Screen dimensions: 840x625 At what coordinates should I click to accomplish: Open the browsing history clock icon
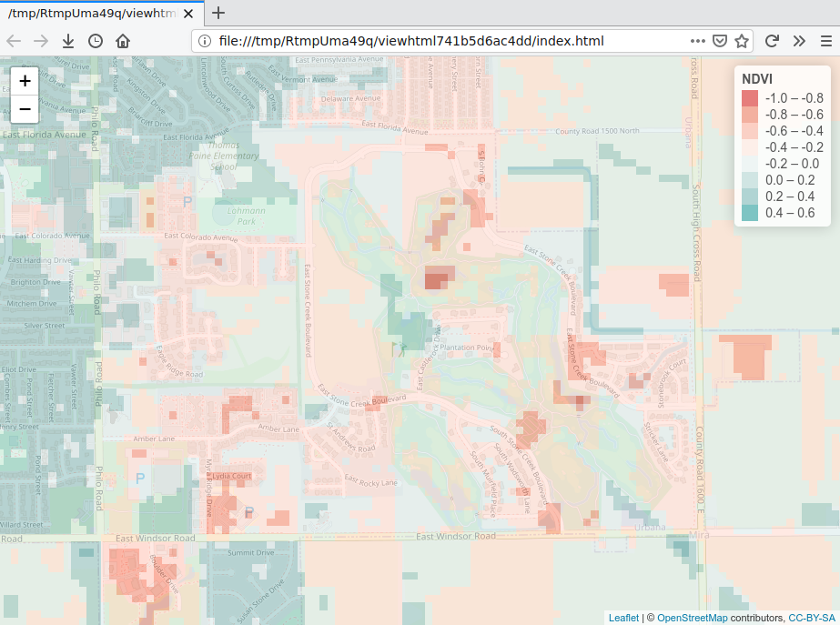[96, 41]
